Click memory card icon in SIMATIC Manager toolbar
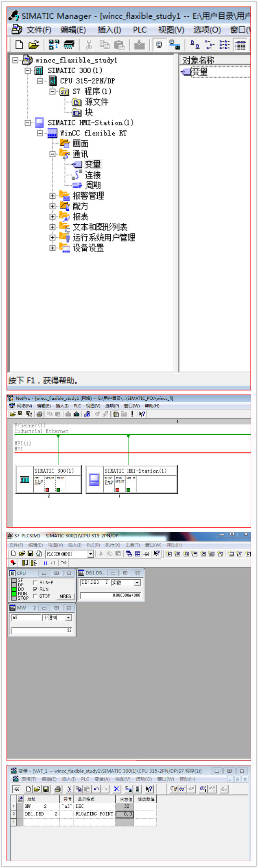Screen dimensions: 258x868 point(69,45)
